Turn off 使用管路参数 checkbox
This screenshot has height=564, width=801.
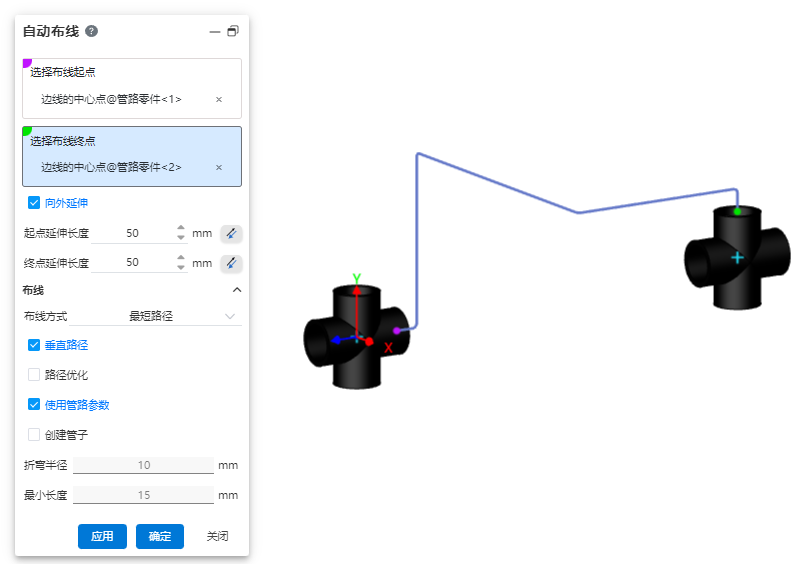[34, 405]
